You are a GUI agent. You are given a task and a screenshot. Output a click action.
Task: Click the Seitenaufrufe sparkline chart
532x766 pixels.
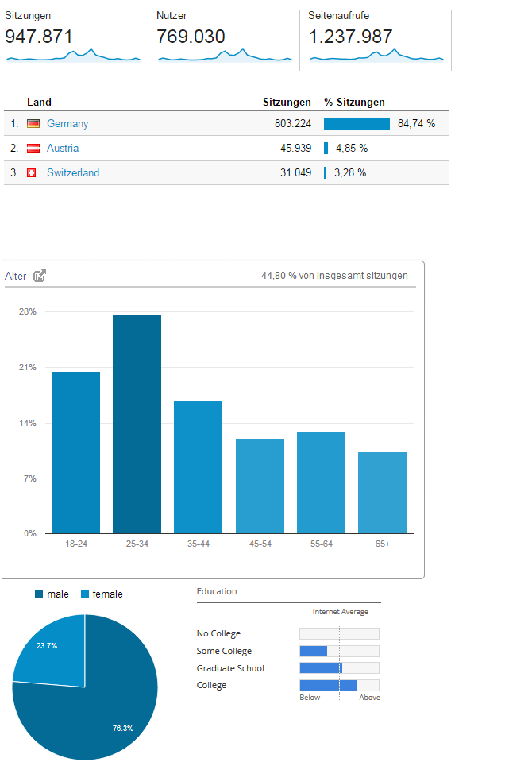376,56
